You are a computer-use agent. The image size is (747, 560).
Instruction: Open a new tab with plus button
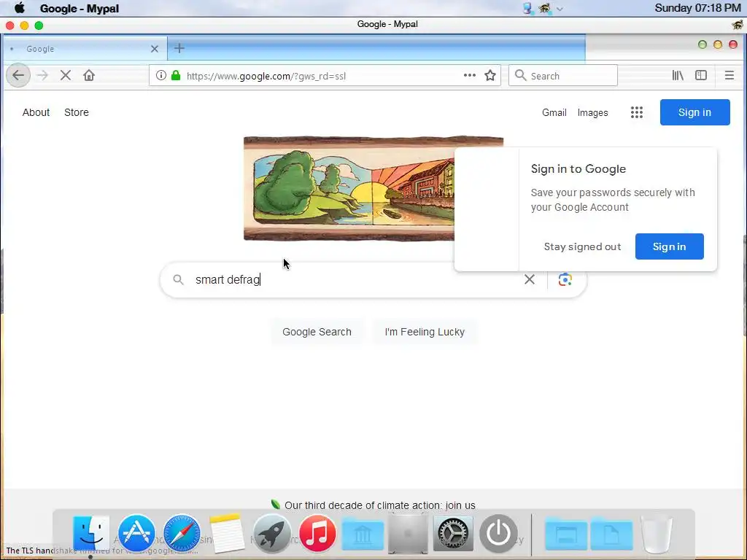coord(179,48)
